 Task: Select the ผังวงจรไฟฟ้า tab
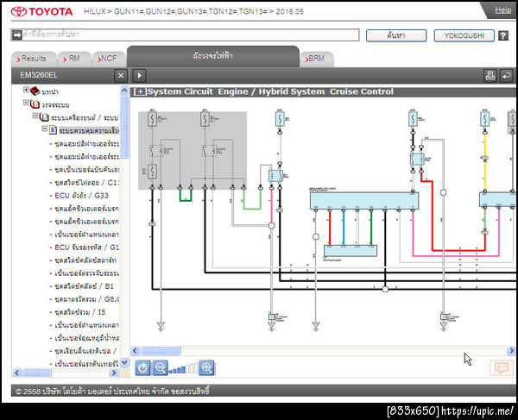pos(213,56)
